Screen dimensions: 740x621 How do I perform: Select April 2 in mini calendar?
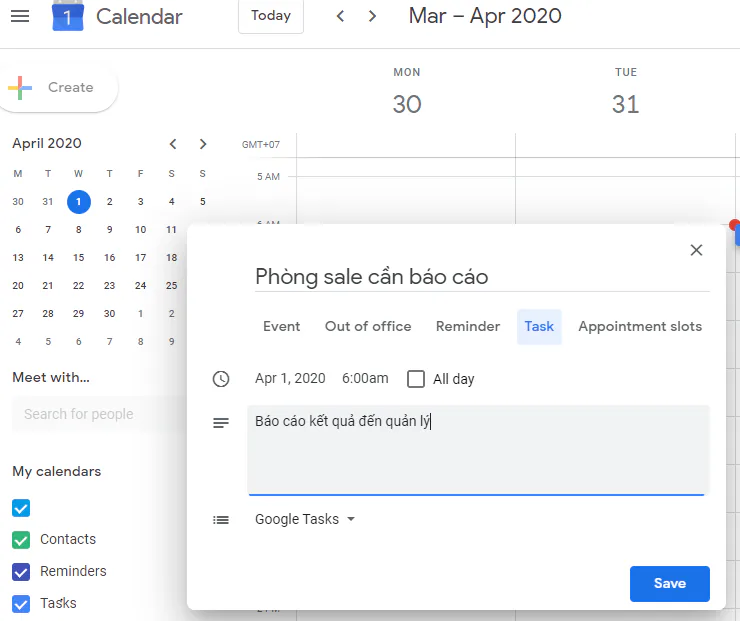[109, 202]
